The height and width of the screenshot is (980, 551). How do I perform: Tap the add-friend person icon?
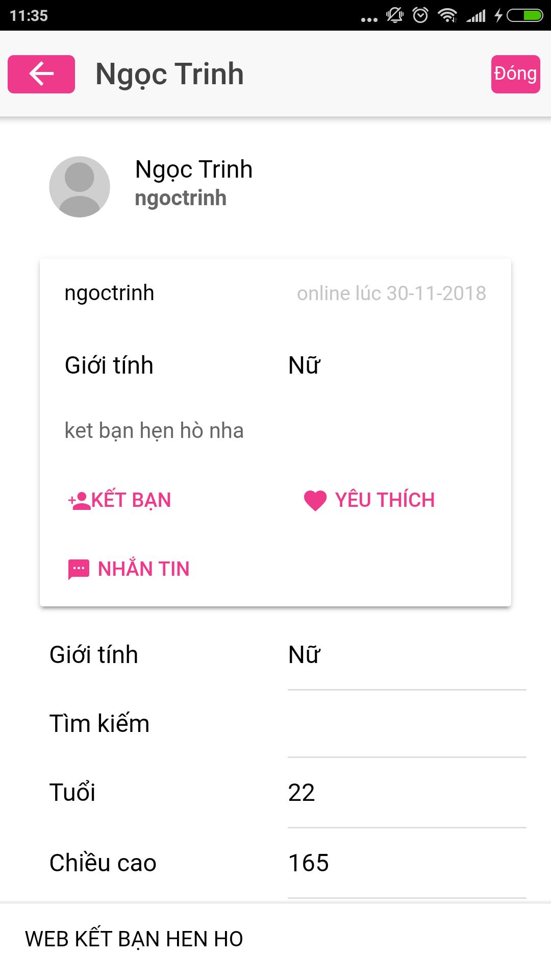[79, 501]
